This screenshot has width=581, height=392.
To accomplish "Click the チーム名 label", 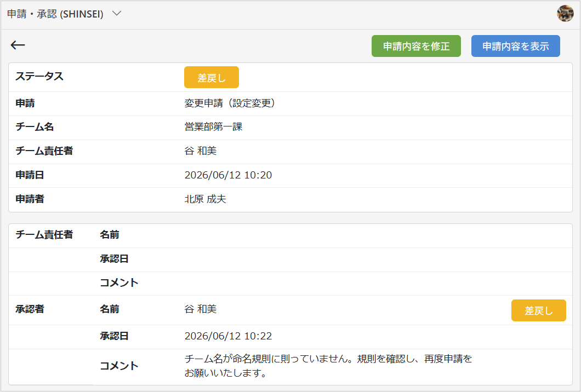I will pos(35,127).
